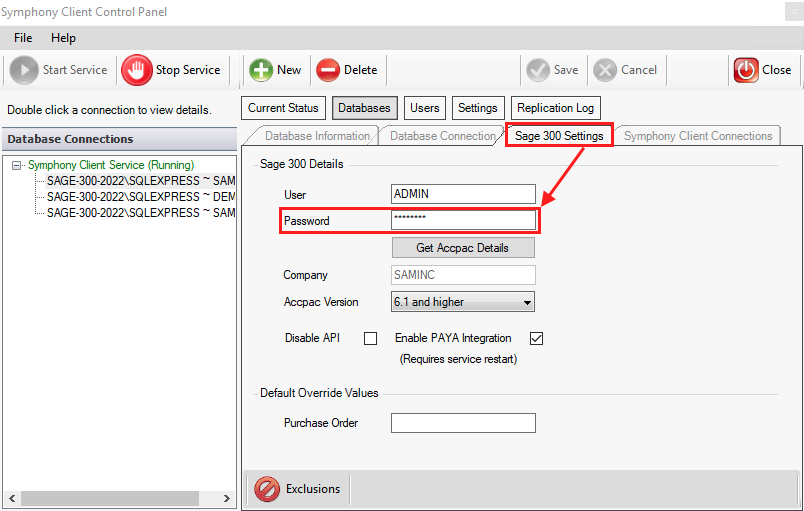Screen dimensions: 804x511
Task: Click the Purchase Order input field
Action: point(462,423)
